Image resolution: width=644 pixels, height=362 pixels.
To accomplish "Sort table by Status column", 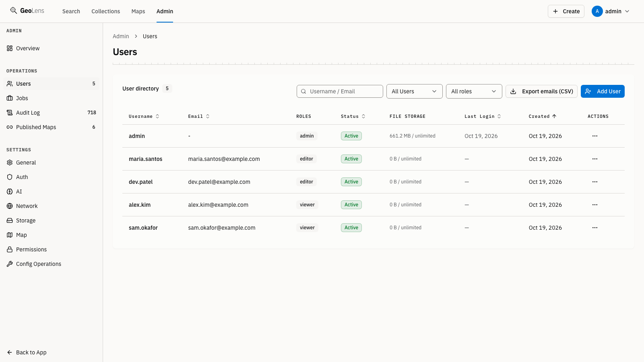I will pos(353,116).
